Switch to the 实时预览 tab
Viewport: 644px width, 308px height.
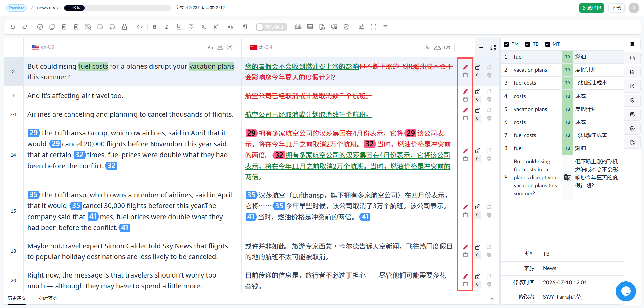48,298
